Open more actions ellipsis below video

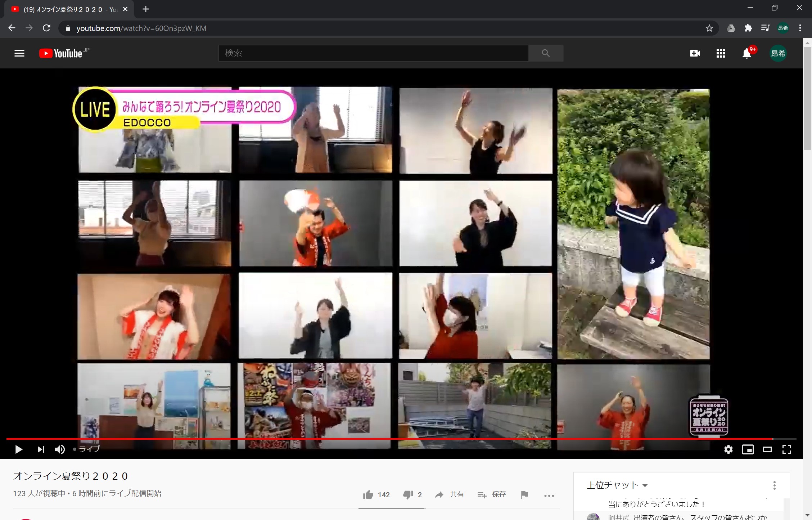(549, 496)
